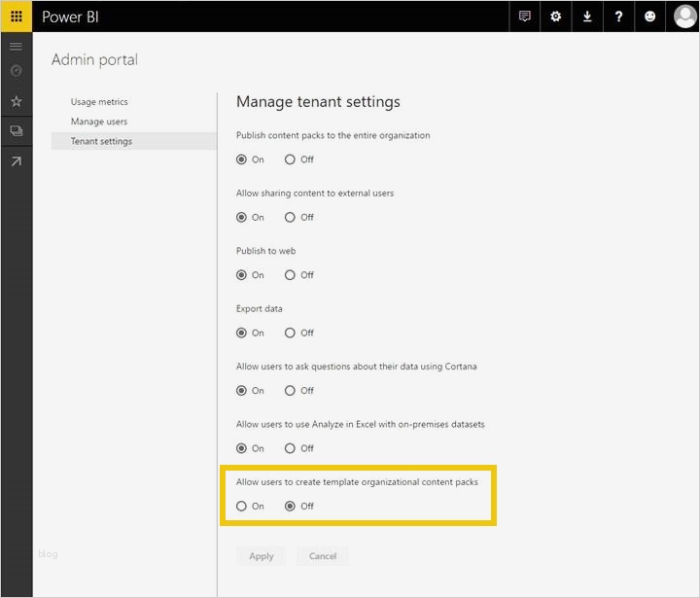Select Tenant settings in sidebar
Image resolution: width=700 pixels, height=598 pixels.
101,141
